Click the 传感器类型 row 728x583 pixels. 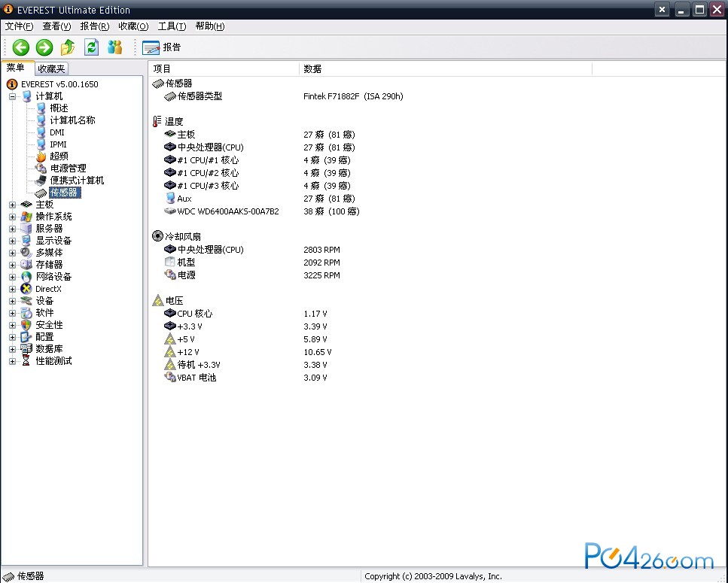283,96
